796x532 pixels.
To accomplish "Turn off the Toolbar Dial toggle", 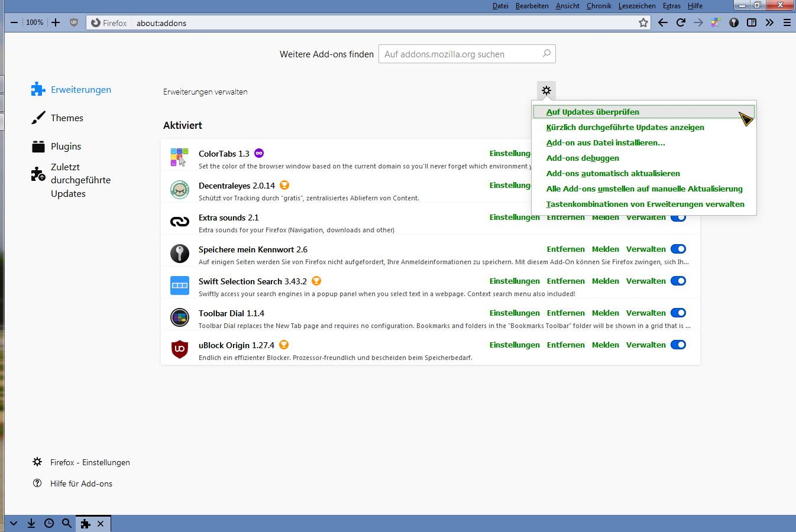I will [x=678, y=313].
